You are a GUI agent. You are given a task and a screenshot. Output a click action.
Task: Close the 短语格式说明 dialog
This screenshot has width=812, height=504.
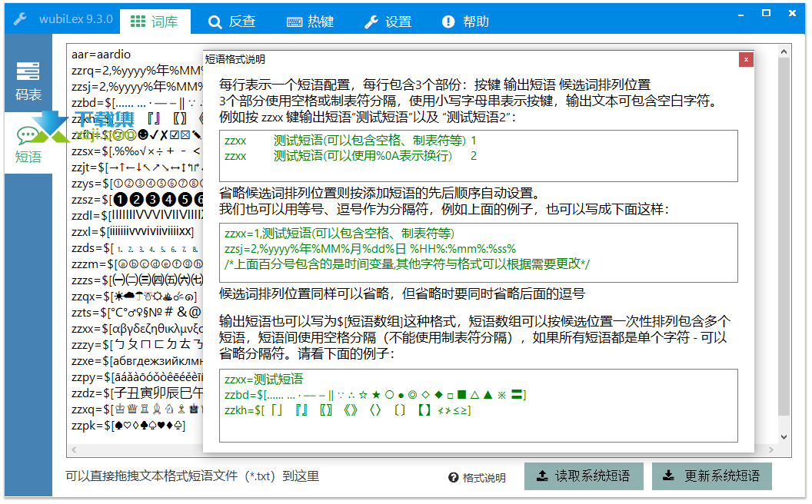tap(746, 59)
